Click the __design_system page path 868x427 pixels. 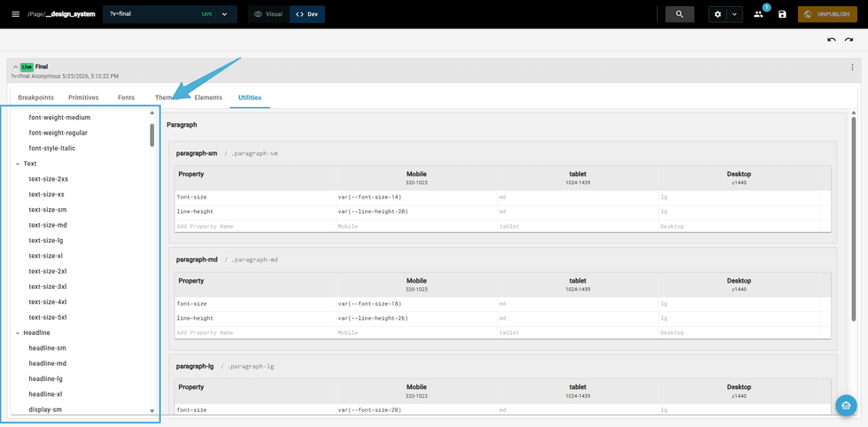pos(70,14)
